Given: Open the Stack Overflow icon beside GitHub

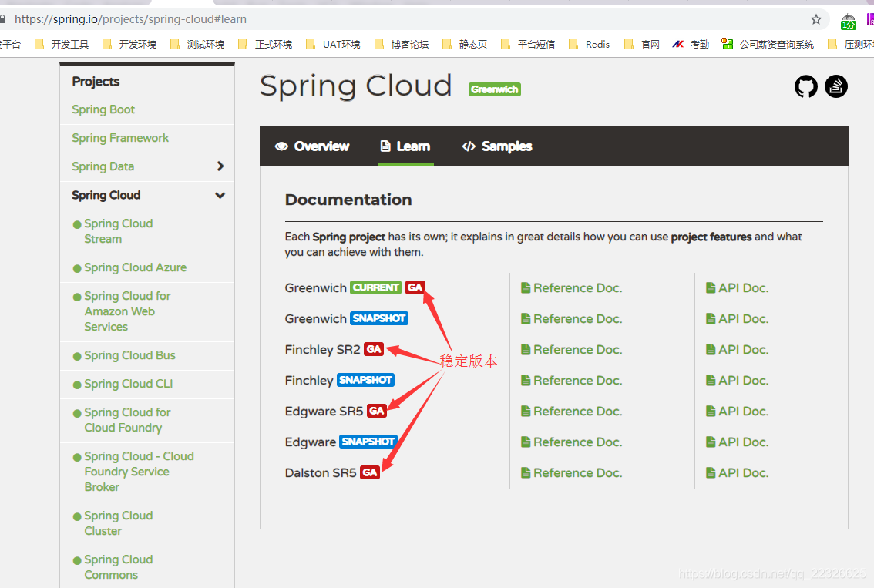Looking at the screenshot, I should click(x=835, y=86).
